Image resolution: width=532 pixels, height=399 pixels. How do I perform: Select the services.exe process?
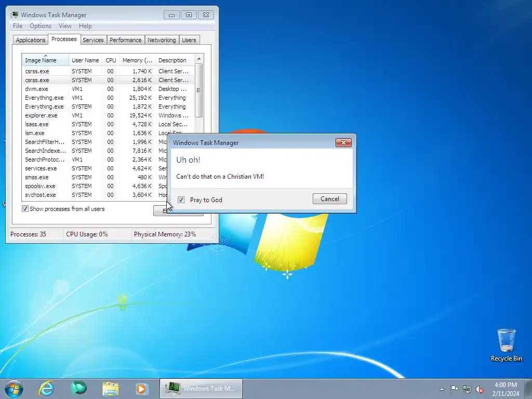95,168
